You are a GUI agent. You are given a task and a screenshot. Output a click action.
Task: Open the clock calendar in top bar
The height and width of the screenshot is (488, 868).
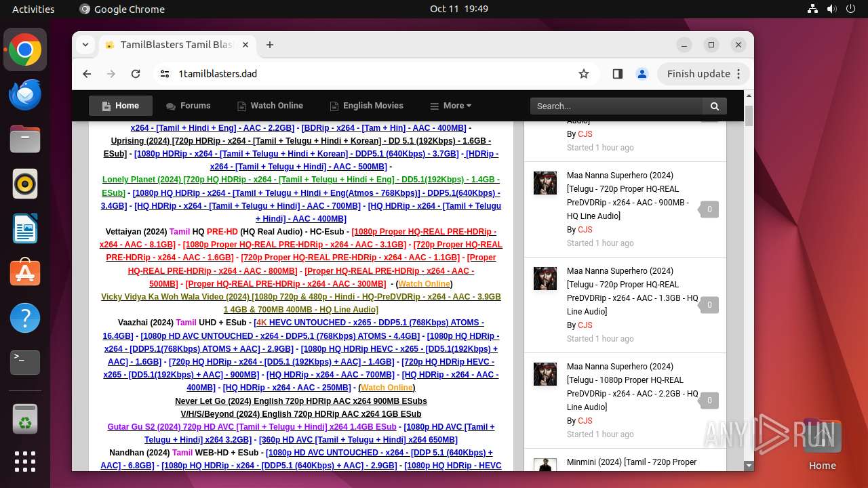click(x=459, y=9)
